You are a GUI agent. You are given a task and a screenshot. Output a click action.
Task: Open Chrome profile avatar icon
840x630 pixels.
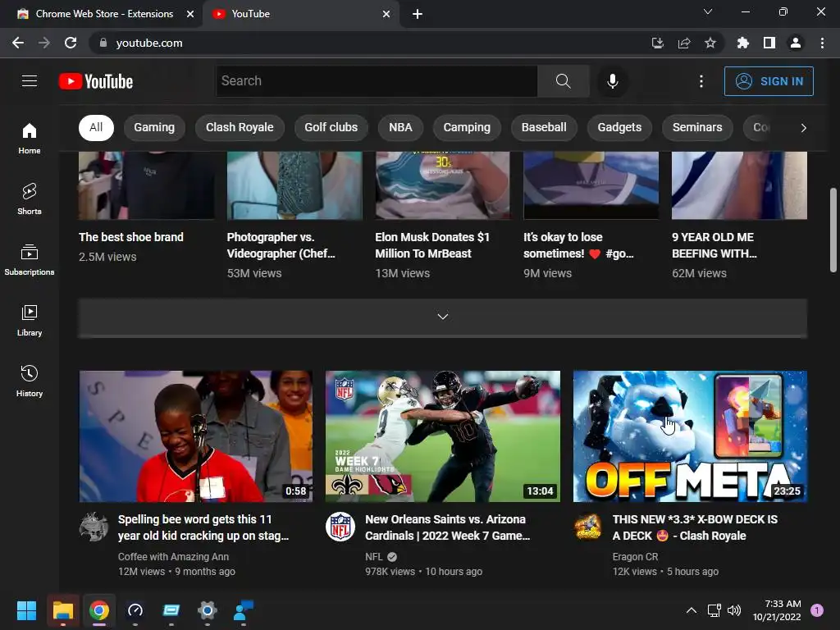tap(795, 43)
